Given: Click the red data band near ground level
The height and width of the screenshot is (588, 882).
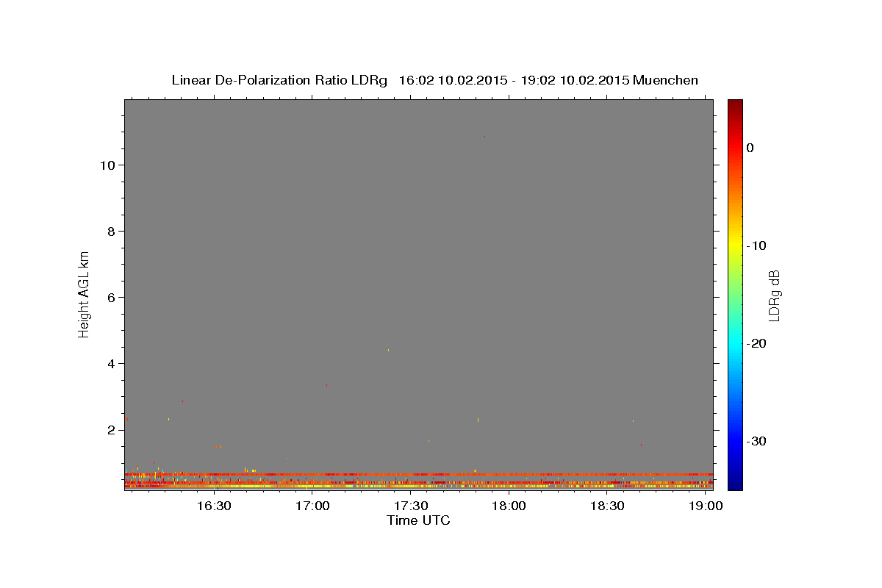Looking at the screenshot, I should 418,474.
